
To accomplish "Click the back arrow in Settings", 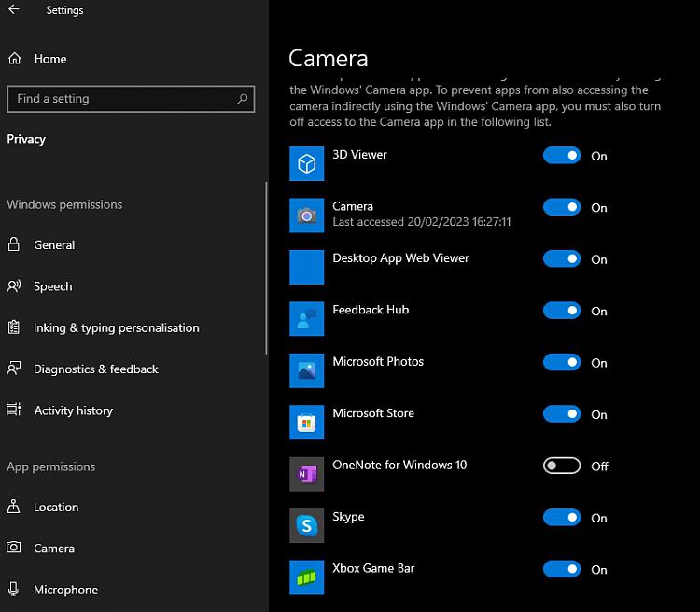I will pyautogui.click(x=14, y=9).
